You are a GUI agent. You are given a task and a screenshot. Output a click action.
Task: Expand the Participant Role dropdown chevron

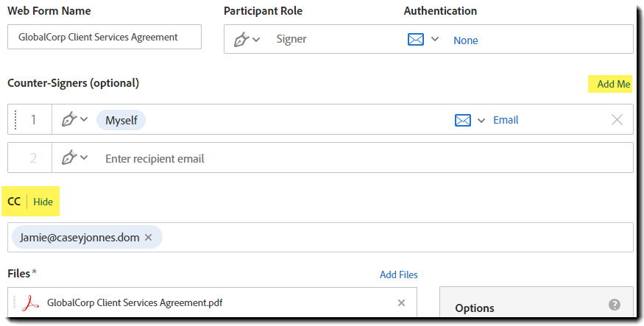coord(256,40)
